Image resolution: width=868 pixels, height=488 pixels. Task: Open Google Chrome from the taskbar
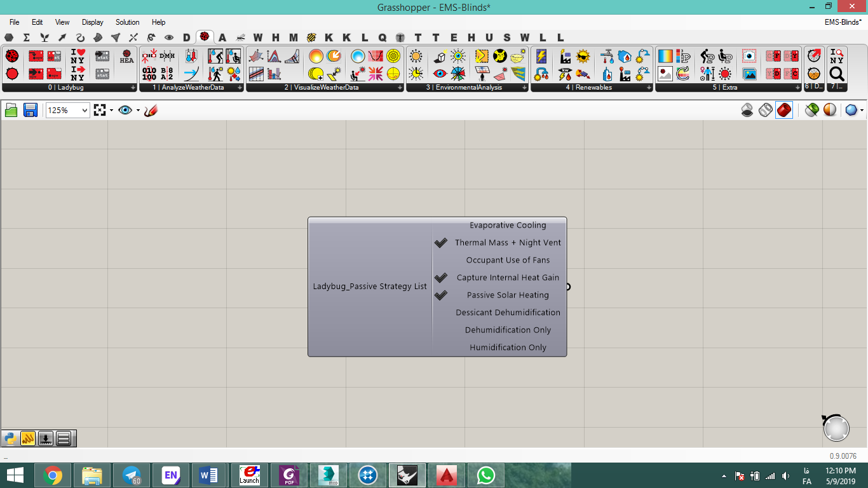click(x=53, y=475)
